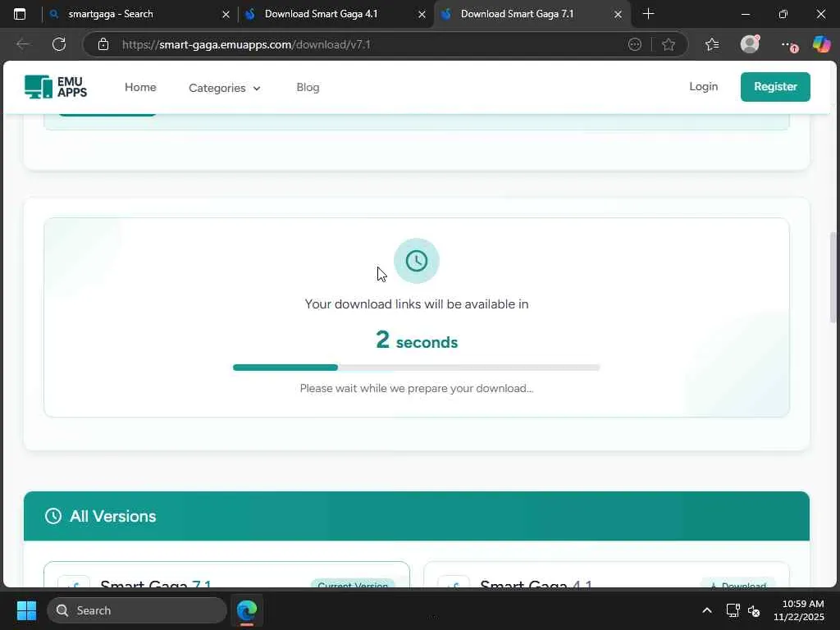Close the Download Smart Gaga 4.1 tab
Viewport: 840px width, 630px height.
tap(422, 15)
